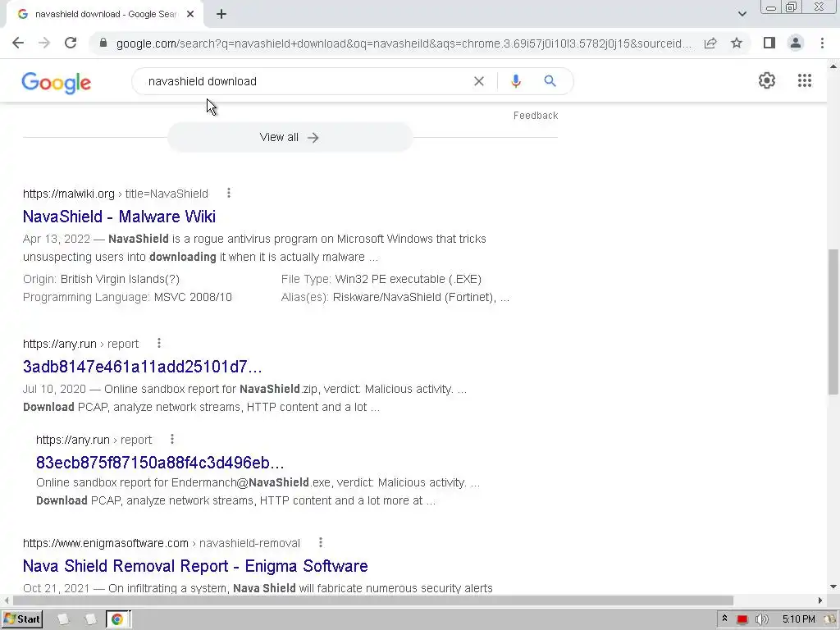Run search with the magnifier icon
840x630 pixels.
click(550, 81)
